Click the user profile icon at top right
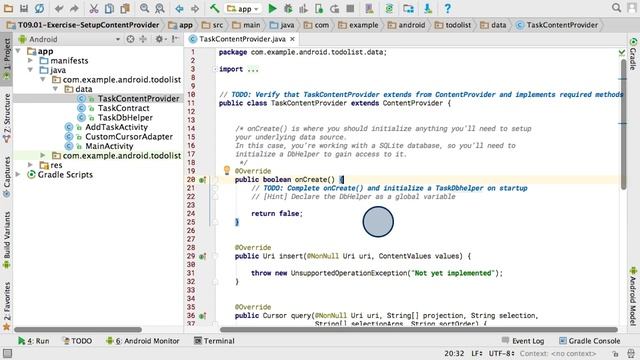 coord(631,8)
